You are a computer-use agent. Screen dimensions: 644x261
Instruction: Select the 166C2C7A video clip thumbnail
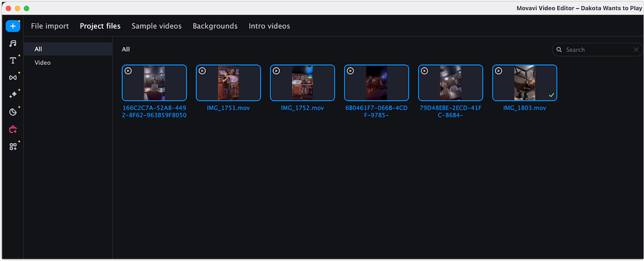coord(154,83)
